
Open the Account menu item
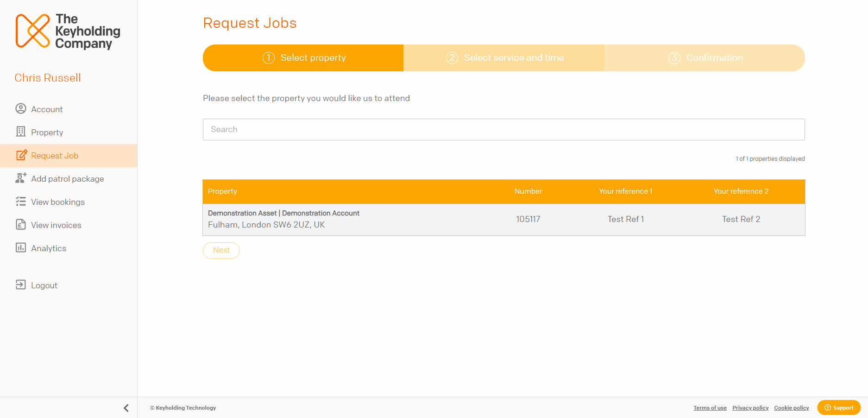(69, 109)
